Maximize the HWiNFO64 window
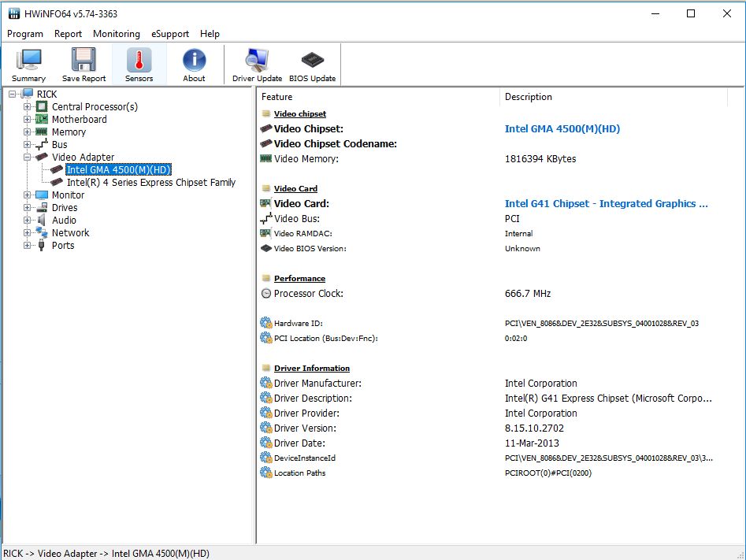 click(x=691, y=13)
